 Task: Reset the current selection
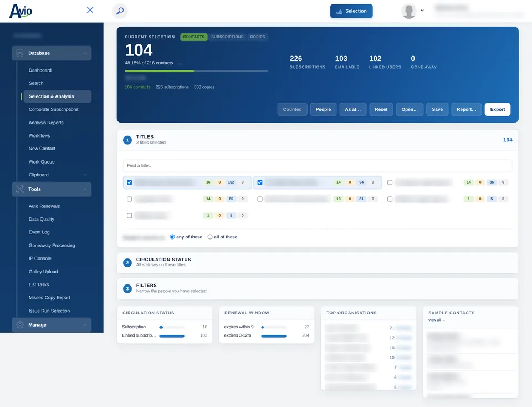tap(381, 109)
